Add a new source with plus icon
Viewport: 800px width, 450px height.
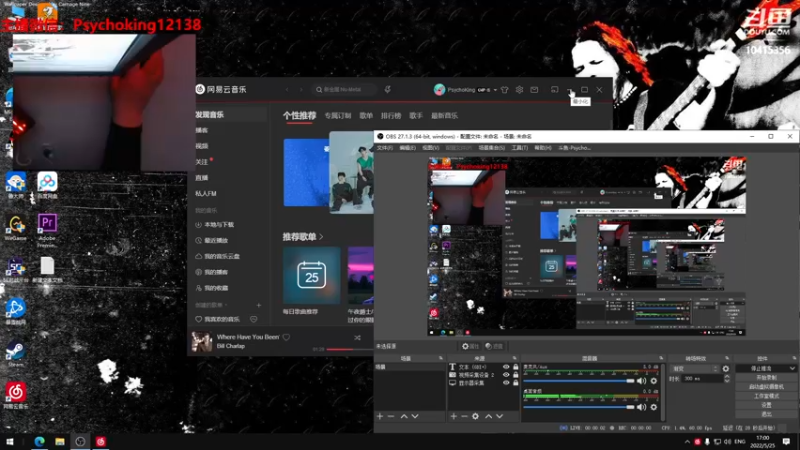click(454, 416)
